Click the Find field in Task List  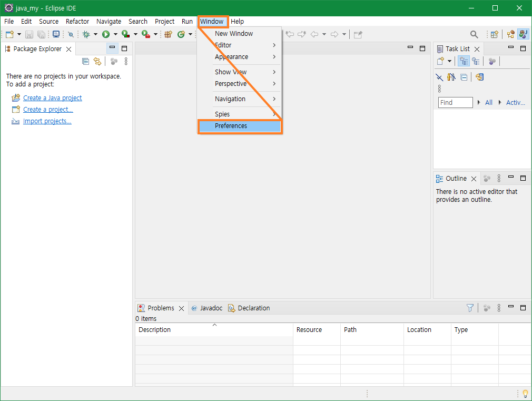point(455,103)
